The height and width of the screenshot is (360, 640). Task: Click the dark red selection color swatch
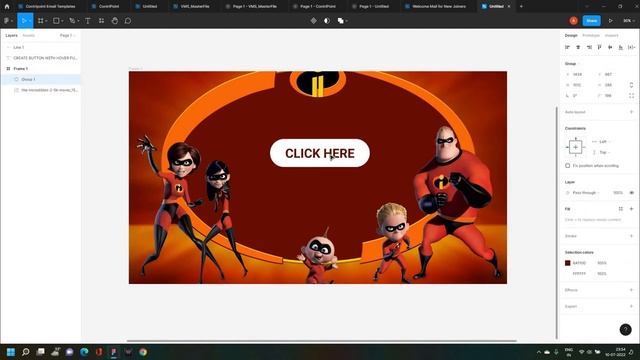click(567, 263)
